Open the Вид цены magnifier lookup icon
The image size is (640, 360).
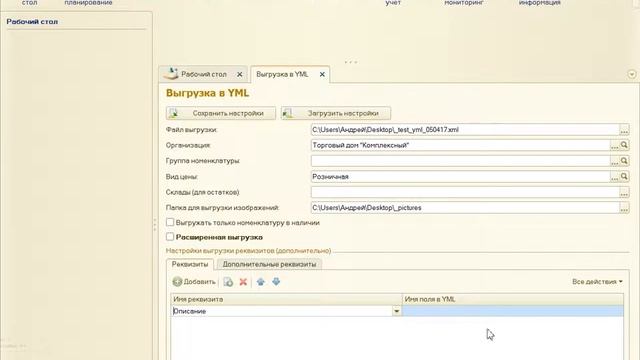point(624,177)
